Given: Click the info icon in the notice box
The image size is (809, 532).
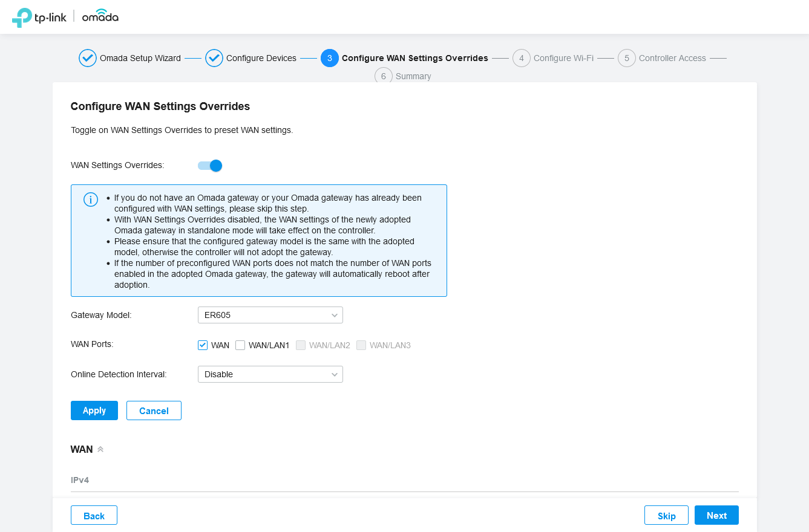Looking at the screenshot, I should coord(91,199).
